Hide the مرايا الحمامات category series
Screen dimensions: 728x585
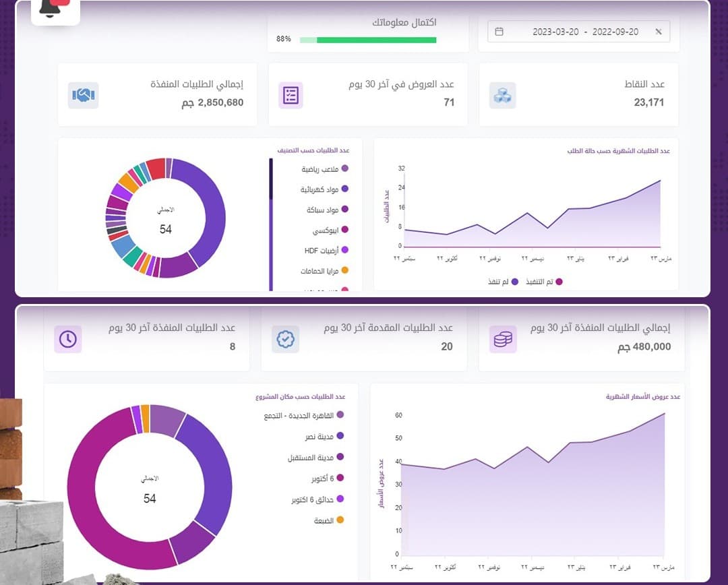pyautogui.click(x=324, y=271)
